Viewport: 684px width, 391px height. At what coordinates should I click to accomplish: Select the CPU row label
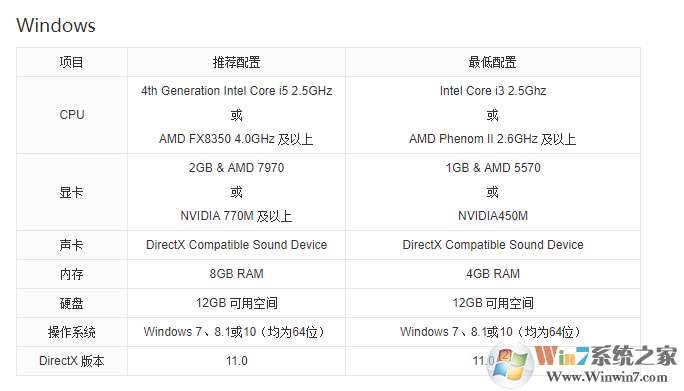point(72,115)
